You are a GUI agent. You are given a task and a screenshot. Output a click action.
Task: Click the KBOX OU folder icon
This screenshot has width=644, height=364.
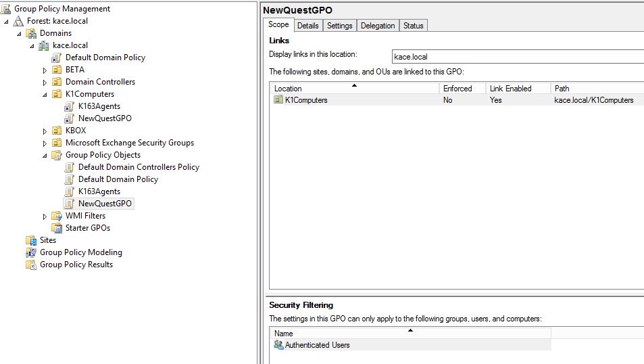(57, 131)
